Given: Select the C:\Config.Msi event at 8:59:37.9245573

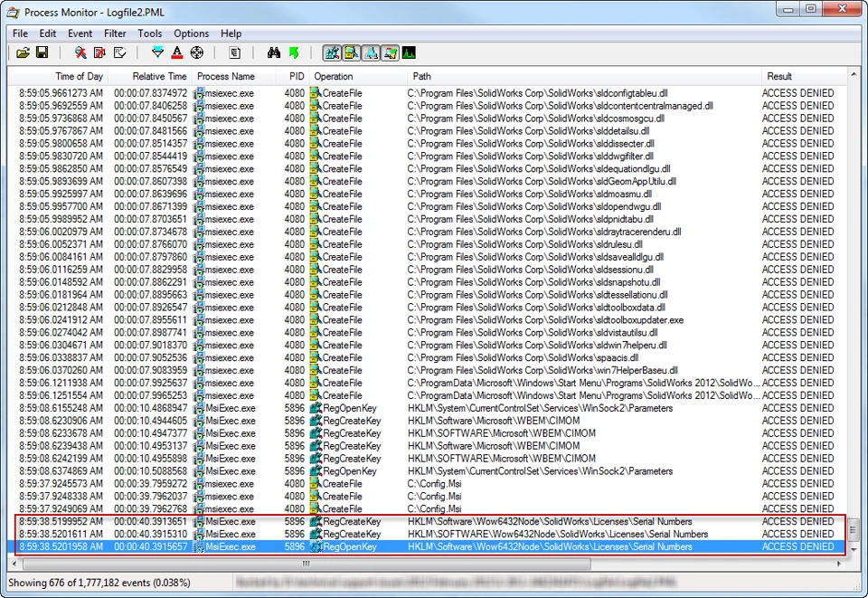Looking at the screenshot, I should [426, 484].
